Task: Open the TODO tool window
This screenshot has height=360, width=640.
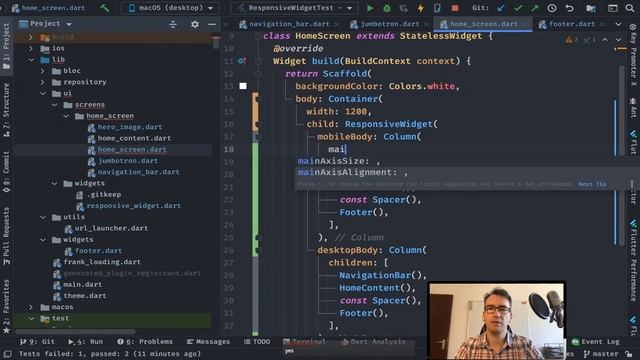Action: (x=257, y=342)
